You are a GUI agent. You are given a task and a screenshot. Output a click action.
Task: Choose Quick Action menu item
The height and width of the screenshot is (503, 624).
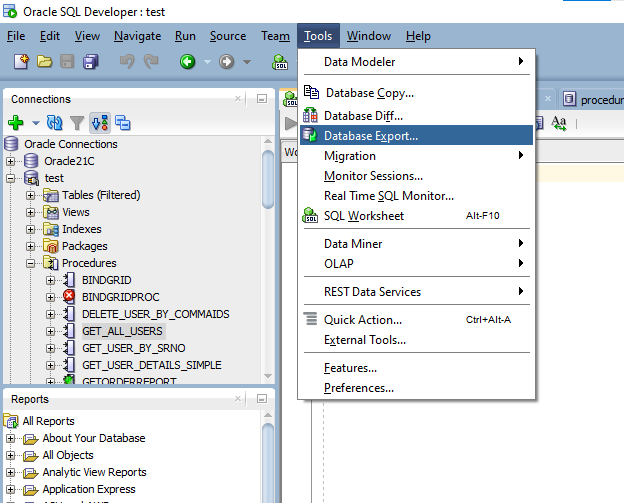(416, 320)
